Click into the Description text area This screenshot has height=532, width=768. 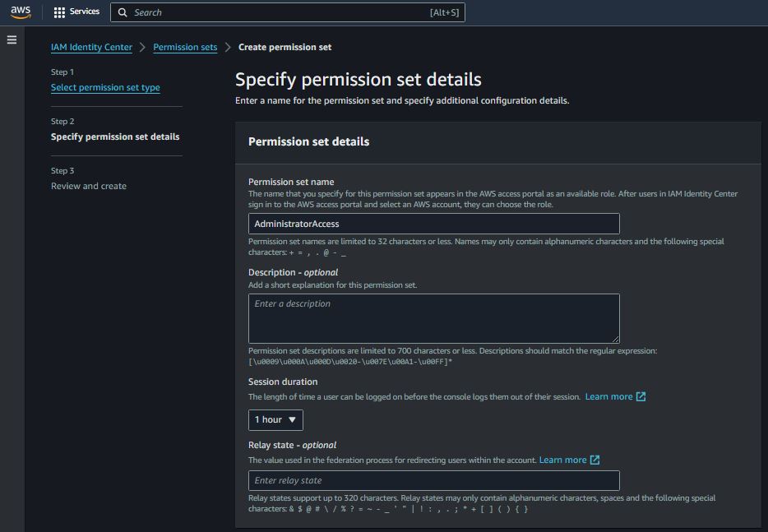point(433,318)
